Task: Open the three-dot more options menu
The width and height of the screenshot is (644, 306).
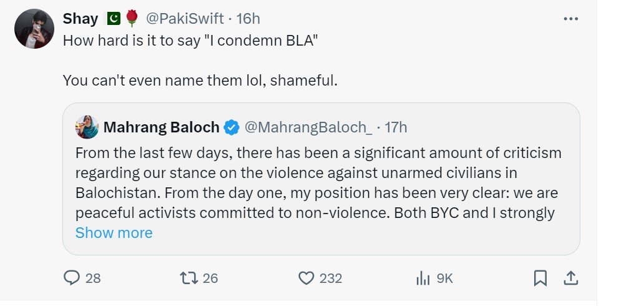Action: pos(570,19)
